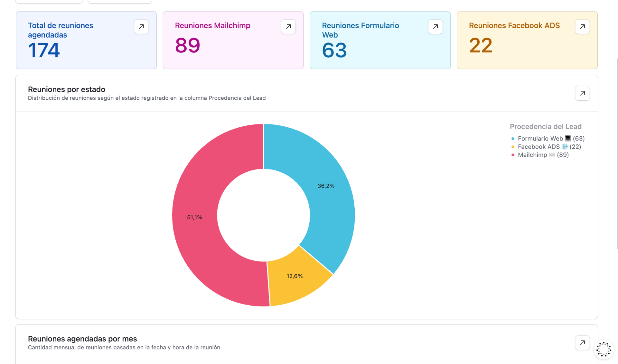Click the Total de reuniones agendadas title
The height and width of the screenshot is (364, 618).
point(61,30)
